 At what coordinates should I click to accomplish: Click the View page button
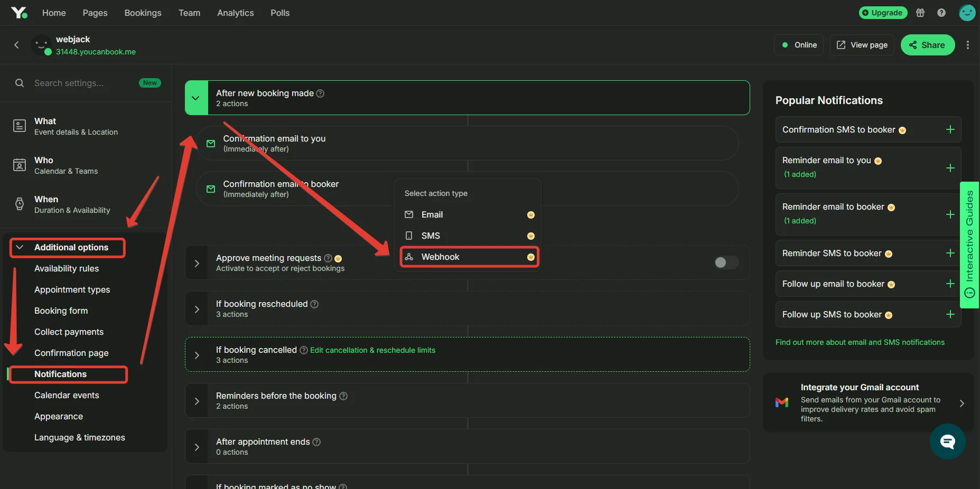[x=862, y=45]
